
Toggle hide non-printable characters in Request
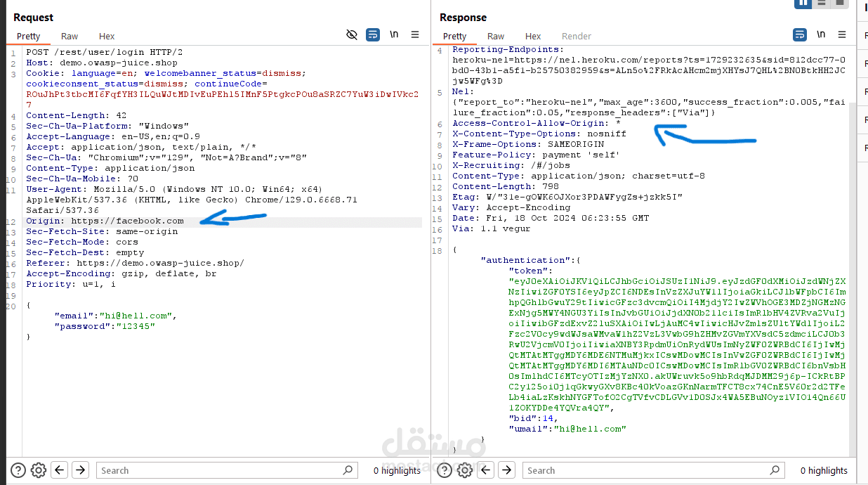(x=353, y=34)
